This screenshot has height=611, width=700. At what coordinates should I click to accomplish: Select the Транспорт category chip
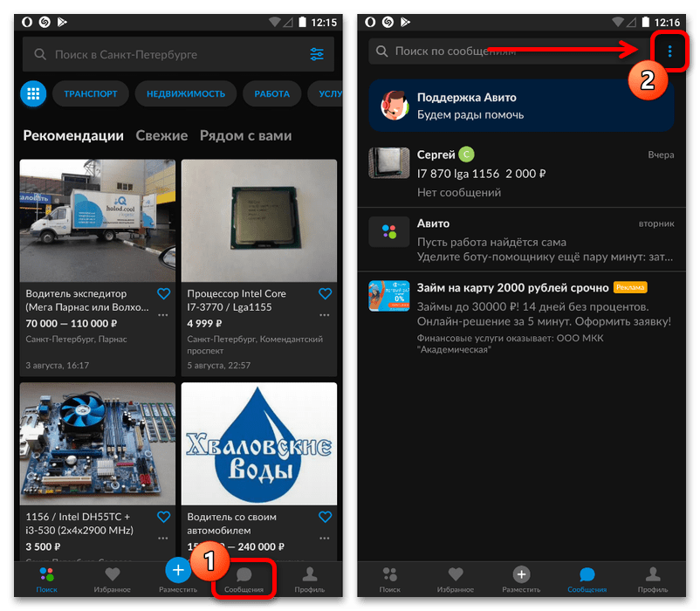click(91, 93)
